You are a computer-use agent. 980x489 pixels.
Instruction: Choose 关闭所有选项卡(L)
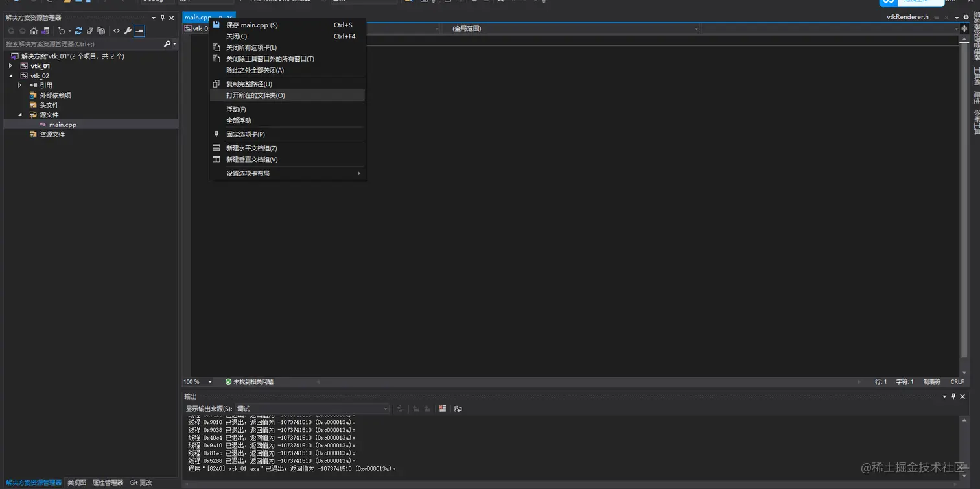click(x=287, y=47)
